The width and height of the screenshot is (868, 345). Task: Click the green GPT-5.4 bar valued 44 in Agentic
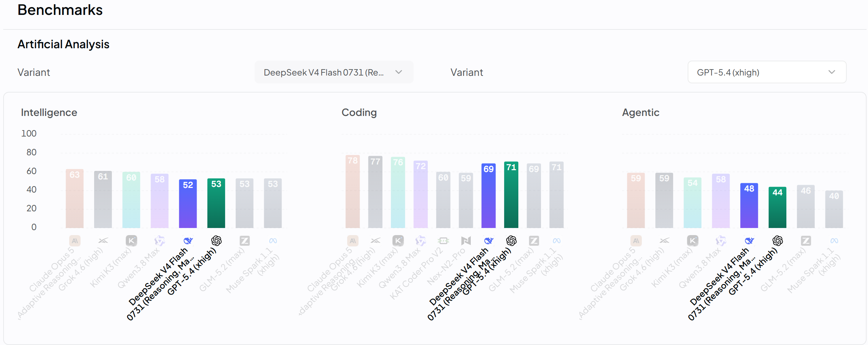[x=777, y=207]
